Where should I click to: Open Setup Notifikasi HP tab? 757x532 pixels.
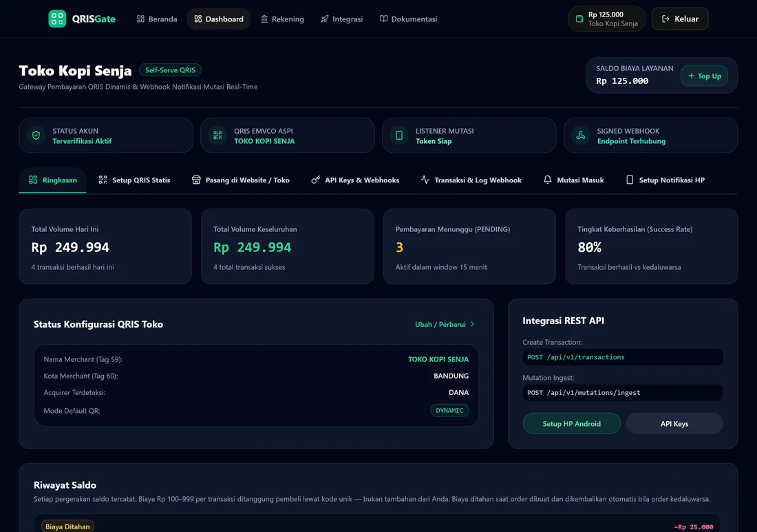[x=665, y=180]
